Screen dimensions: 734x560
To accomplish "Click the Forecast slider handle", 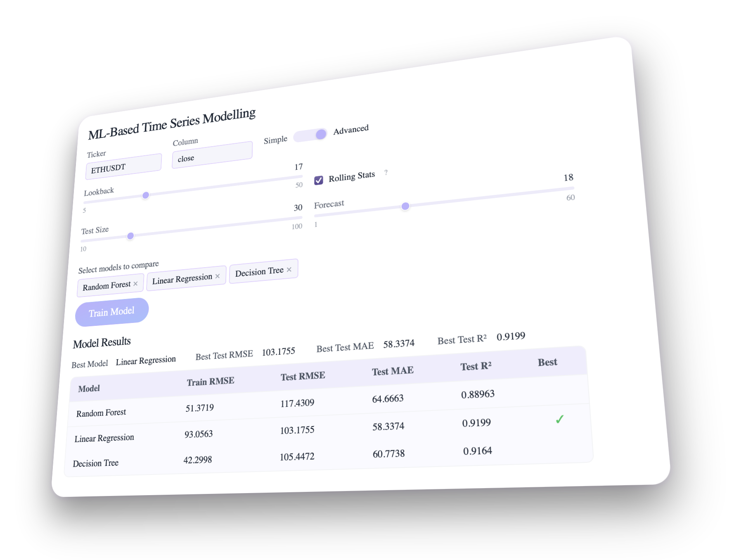I will tap(405, 206).
